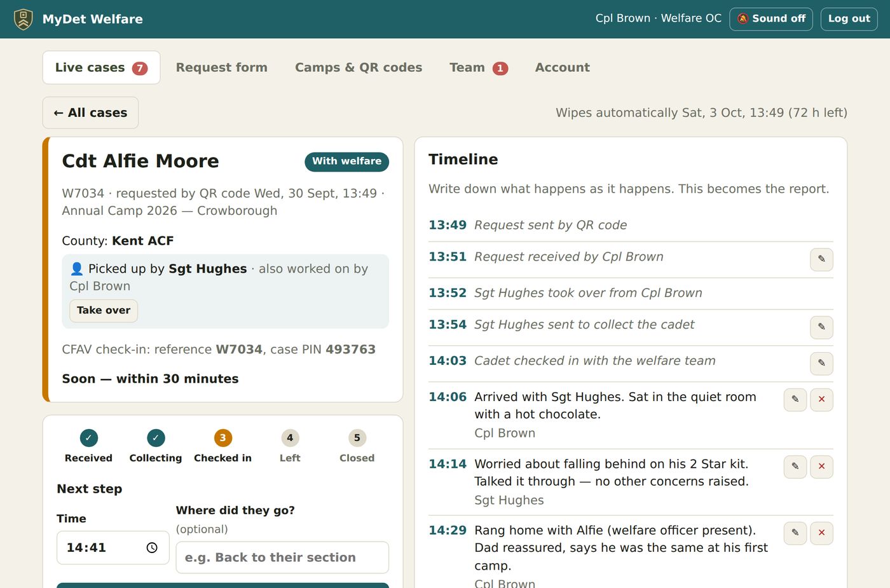Click the Time field showing 14:41
This screenshot has width=890, height=588.
click(x=113, y=548)
